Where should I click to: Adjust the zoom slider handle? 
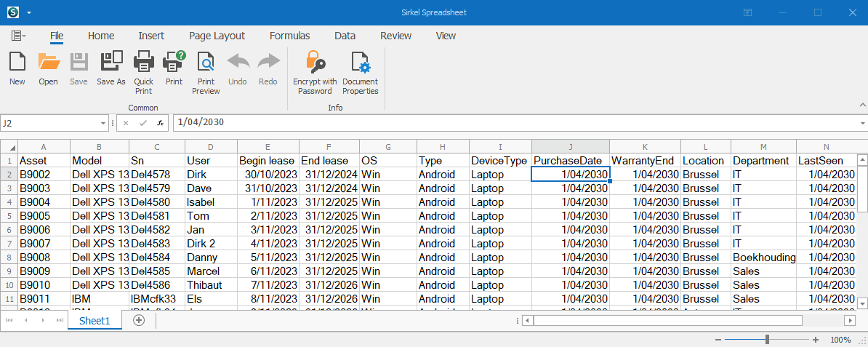[x=767, y=340]
